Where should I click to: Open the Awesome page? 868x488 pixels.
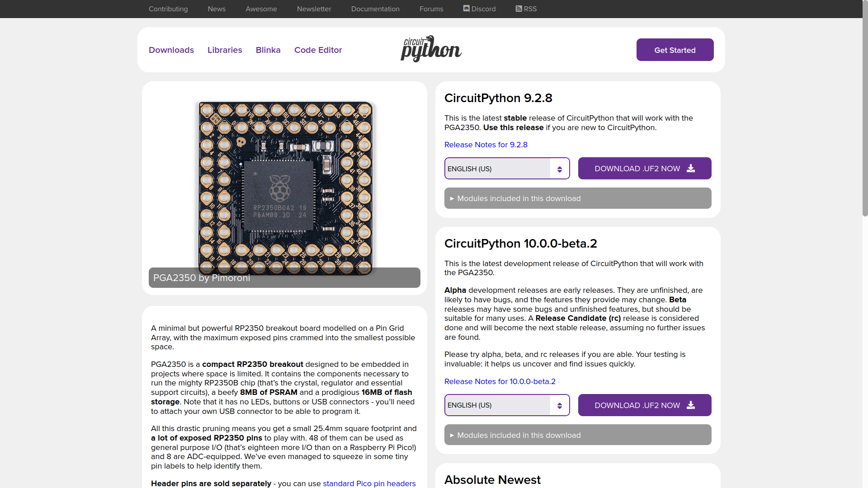tap(261, 9)
